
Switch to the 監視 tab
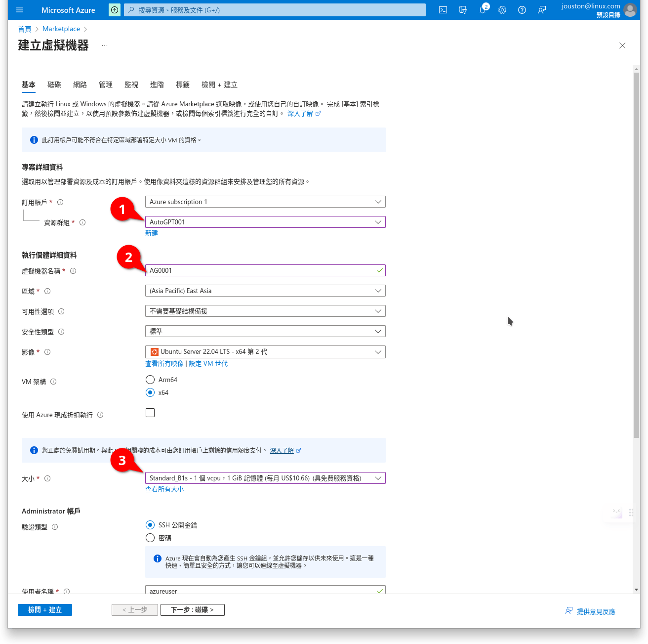pos(131,85)
